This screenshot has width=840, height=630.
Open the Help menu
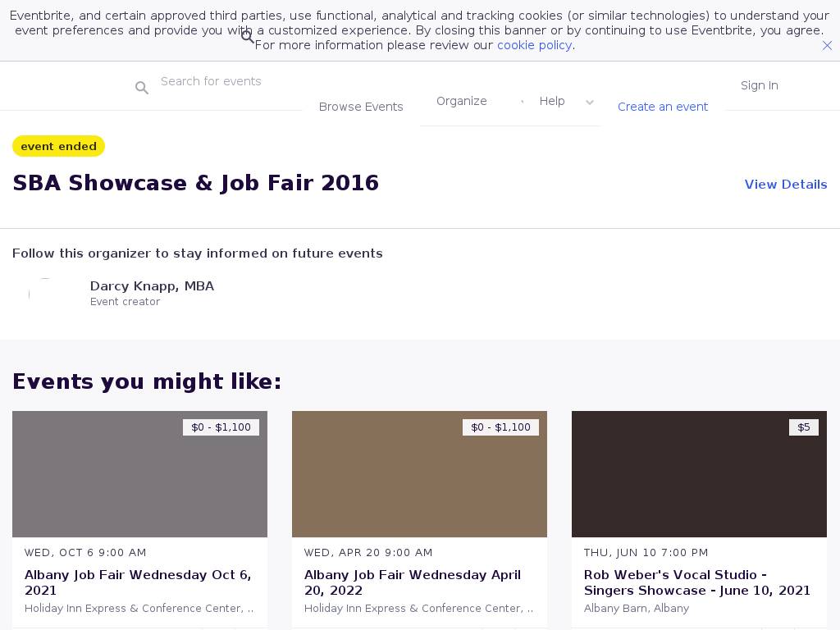tap(552, 101)
